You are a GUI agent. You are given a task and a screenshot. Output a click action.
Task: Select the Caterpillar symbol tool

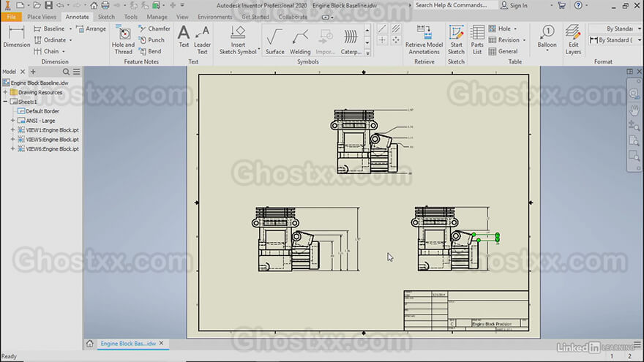[x=351, y=40]
